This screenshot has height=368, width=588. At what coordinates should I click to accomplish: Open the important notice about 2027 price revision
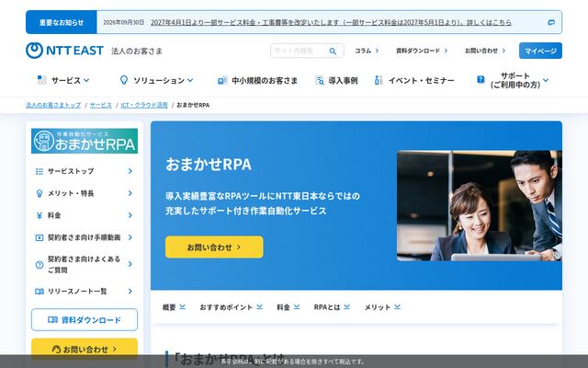click(x=331, y=22)
